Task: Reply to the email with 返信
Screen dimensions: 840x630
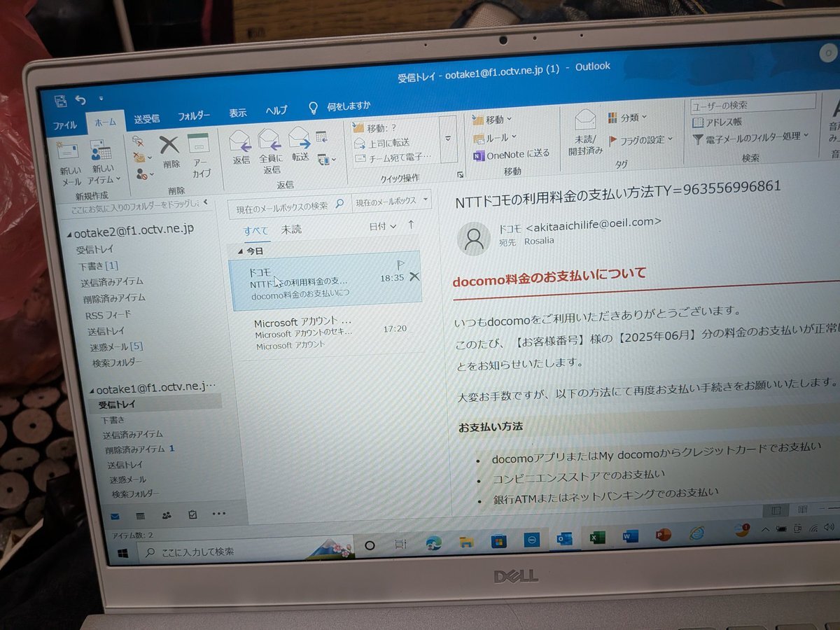Action: click(241, 147)
